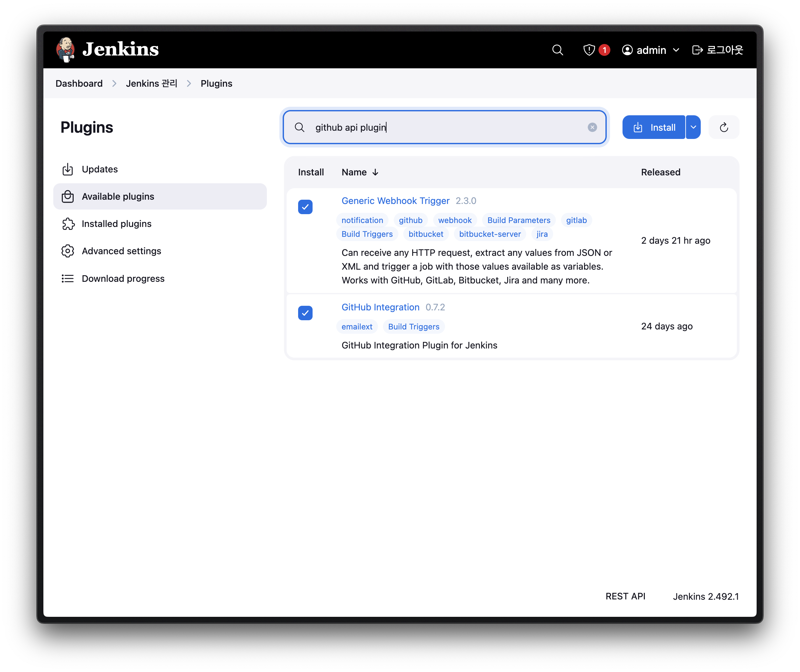
Task: Open the header search magnifier icon
Action: 557,50
